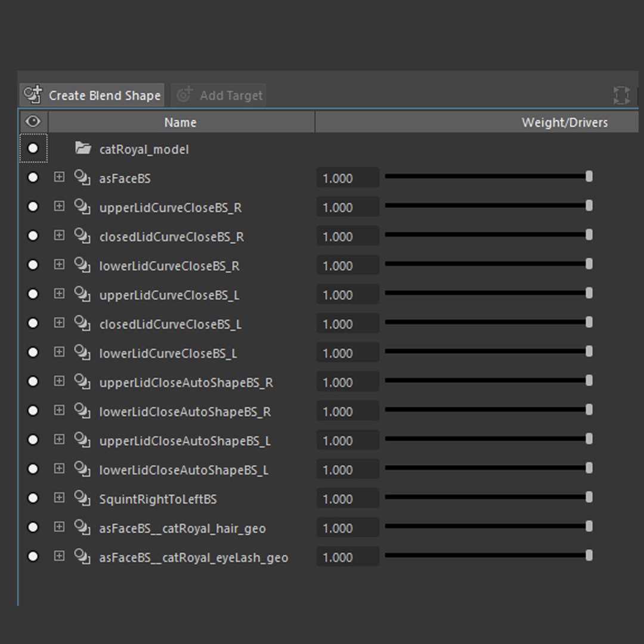Viewport: 644px width, 644px height.
Task: Disable SquintRightToLeftBS visibility dot
Action: pos(33,498)
